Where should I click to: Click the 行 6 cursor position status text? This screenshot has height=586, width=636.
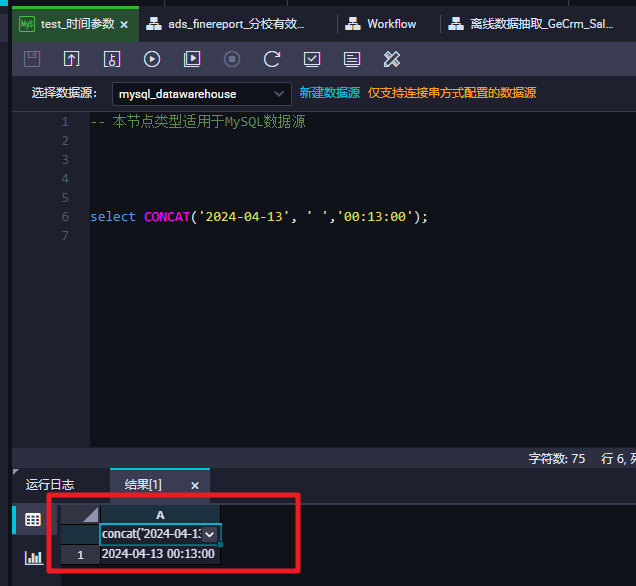click(x=619, y=459)
